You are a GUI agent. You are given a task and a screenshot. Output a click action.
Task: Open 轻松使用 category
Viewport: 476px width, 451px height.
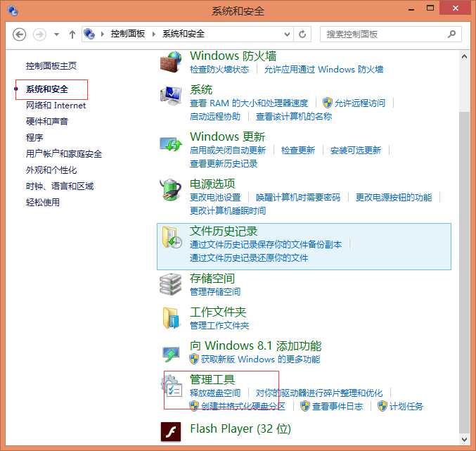click(42, 202)
